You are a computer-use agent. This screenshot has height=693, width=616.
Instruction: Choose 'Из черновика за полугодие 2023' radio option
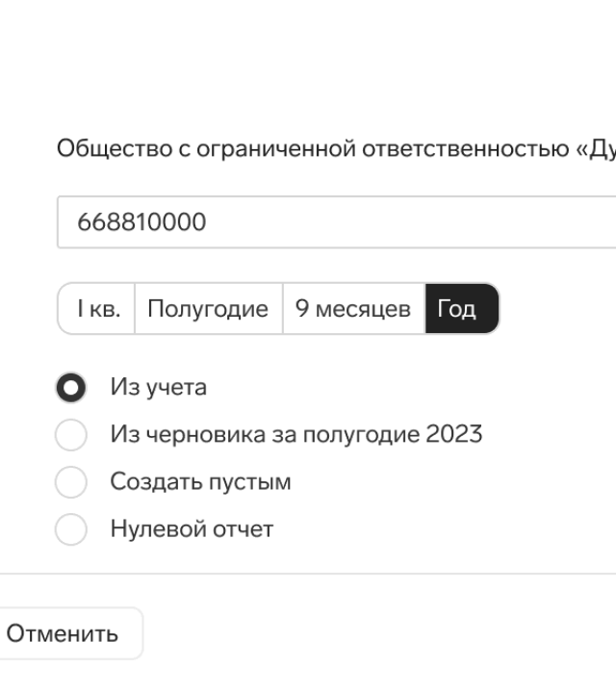coord(71,435)
